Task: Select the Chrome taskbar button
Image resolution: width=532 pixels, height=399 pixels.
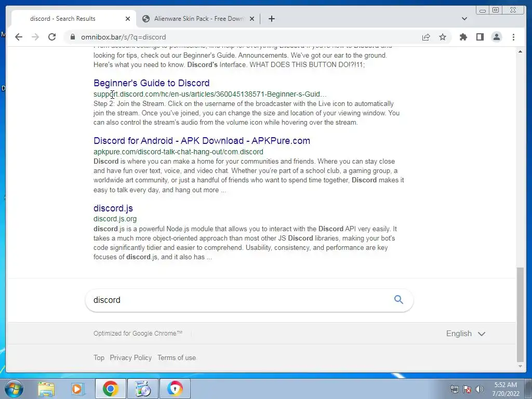Action: [x=110, y=389]
